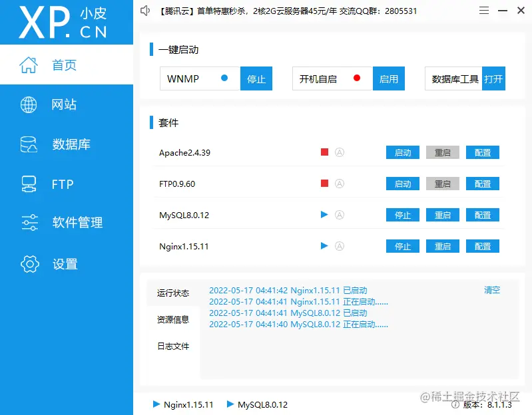Screen dimensions: 532x415
Task: Restart Apache2.4.39 with 重启
Action: point(442,152)
